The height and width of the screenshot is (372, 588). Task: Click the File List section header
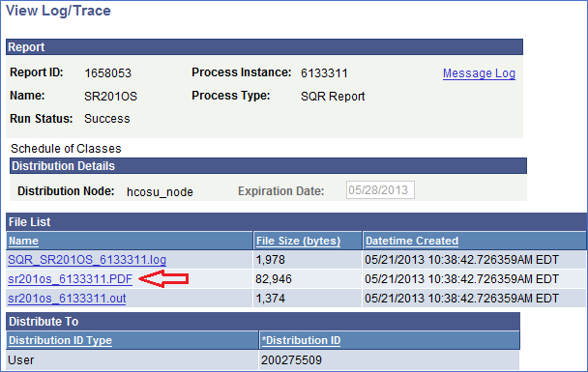tap(296, 222)
